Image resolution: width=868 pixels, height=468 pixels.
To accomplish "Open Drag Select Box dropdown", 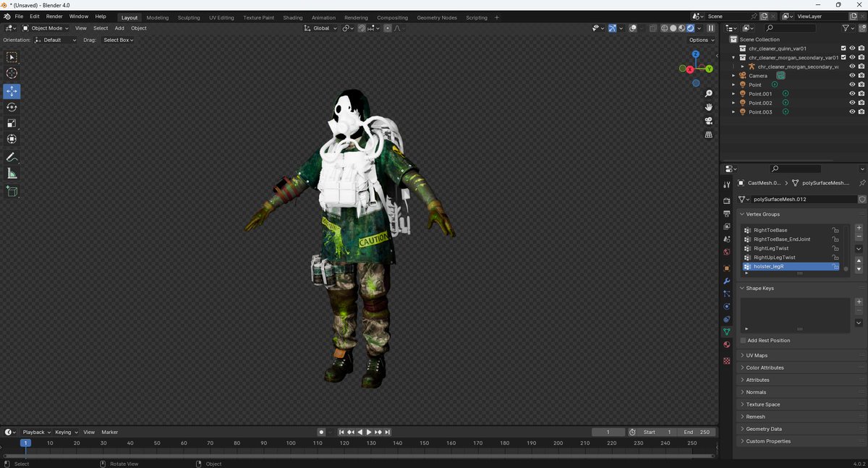I will pos(118,40).
